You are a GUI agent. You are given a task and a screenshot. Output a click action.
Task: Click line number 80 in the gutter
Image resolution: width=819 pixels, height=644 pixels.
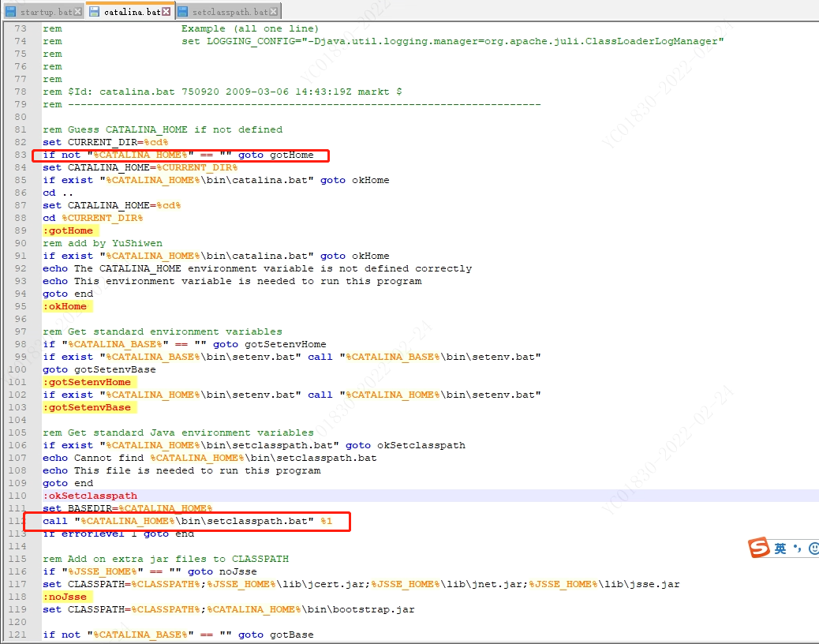[x=21, y=117]
